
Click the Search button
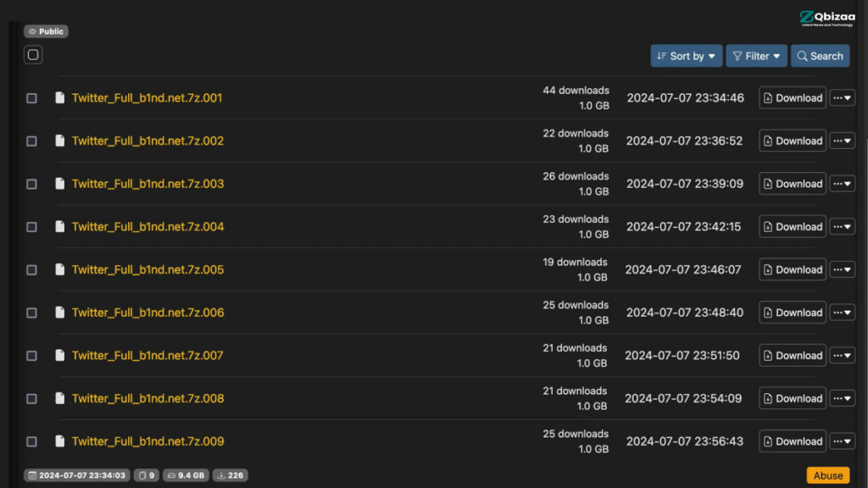(x=820, y=56)
